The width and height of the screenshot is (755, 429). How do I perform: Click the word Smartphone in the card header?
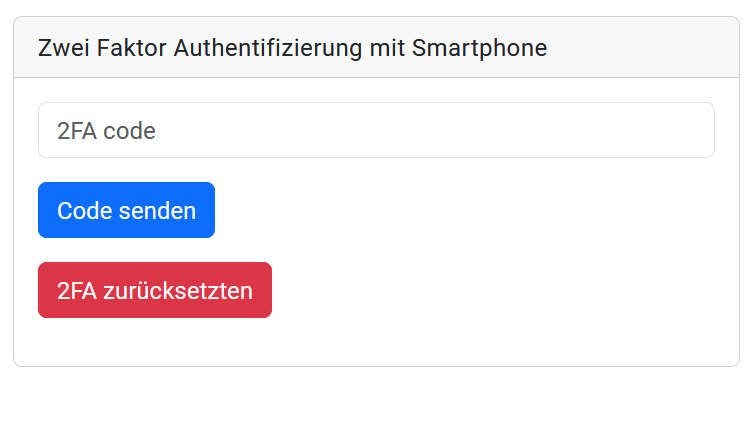[480, 49]
